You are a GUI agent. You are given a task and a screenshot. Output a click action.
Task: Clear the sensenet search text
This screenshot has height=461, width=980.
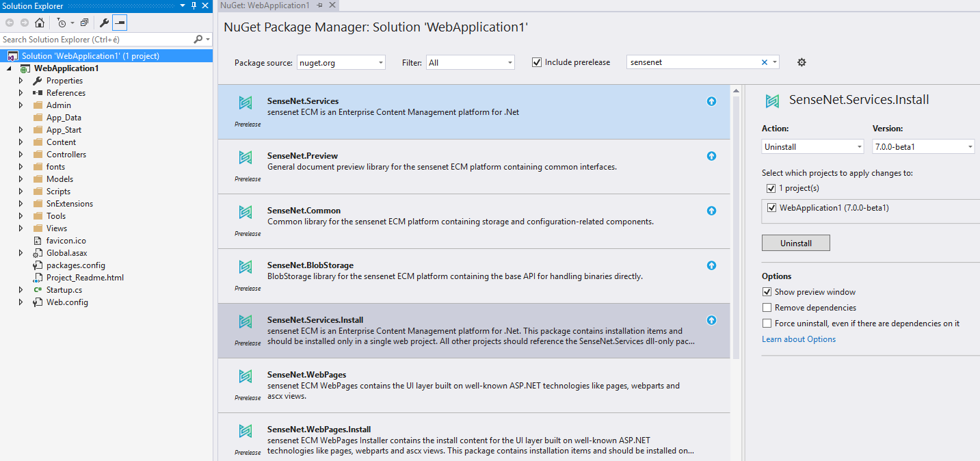[765, 62]
